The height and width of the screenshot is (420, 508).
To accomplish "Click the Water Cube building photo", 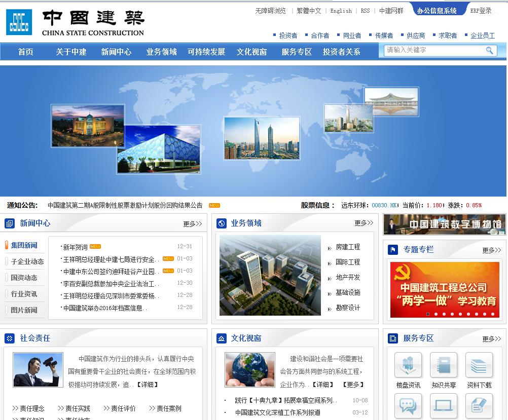I will [159, 149].
